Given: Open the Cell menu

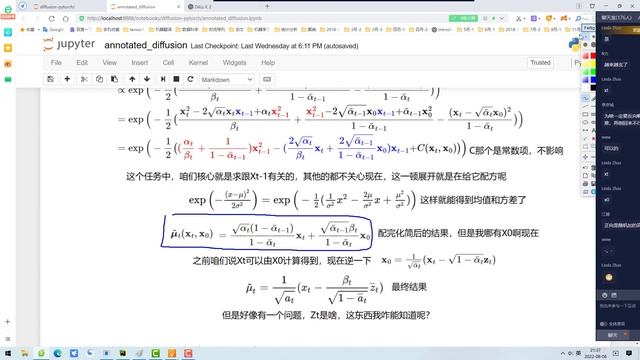Looking at the screenshot, I should click(168, 62).
